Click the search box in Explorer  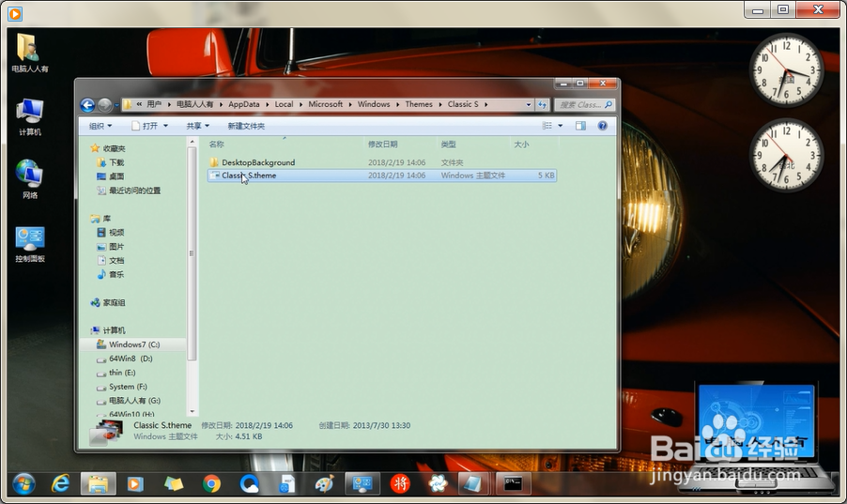tap(584, 105)
